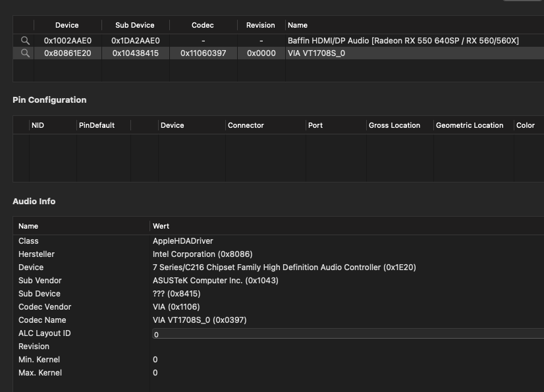This screenshot has width=544, height=392.
Task: Select the Hersteller Intel Corporation row
Action: click(198, 254)
